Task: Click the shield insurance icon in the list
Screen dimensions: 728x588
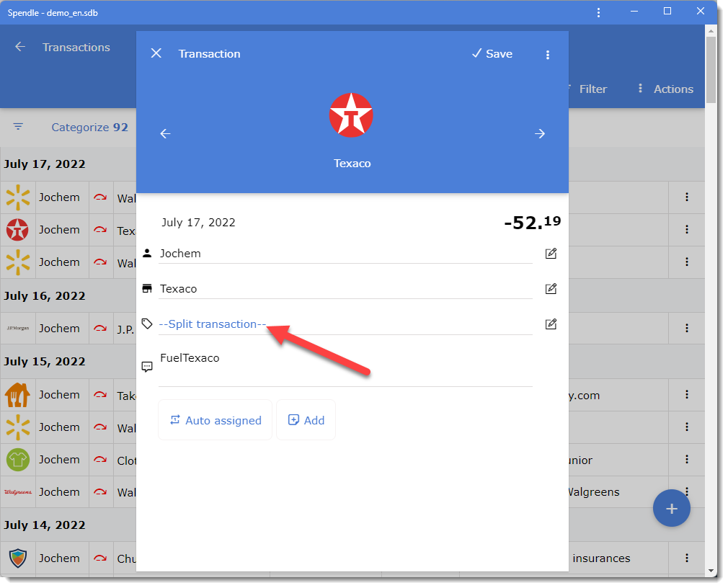Action: (x=17, y=558)
